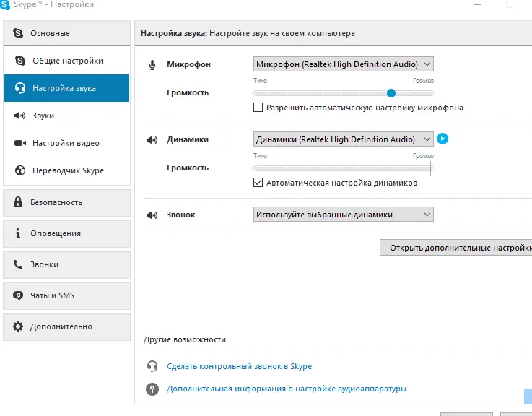Viewport: 532px width, 416px height.
Task: Click microphone icon next to Микрофон label
Action: (x=152, y=65)
